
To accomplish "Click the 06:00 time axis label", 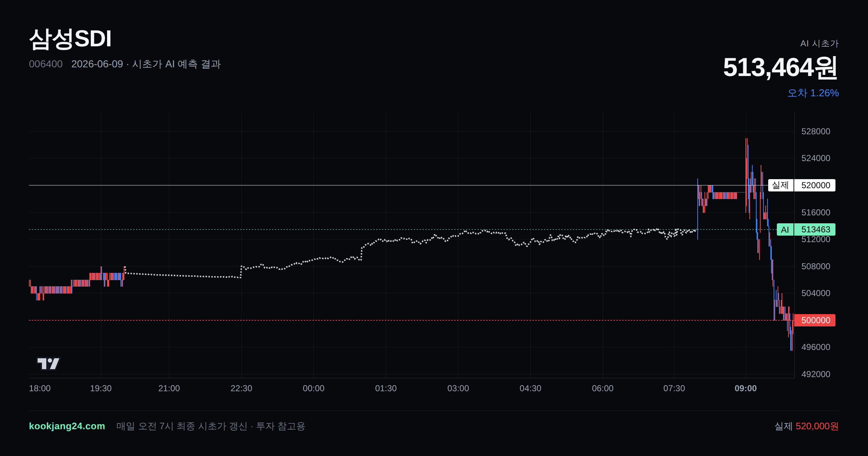I will [x=603, y=388].
